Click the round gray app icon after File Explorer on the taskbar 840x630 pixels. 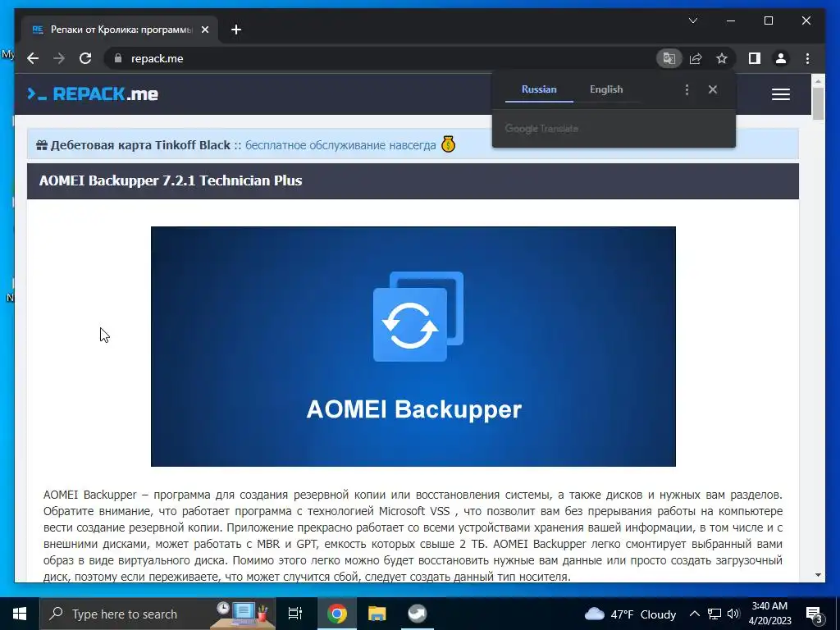pos(418,614)
